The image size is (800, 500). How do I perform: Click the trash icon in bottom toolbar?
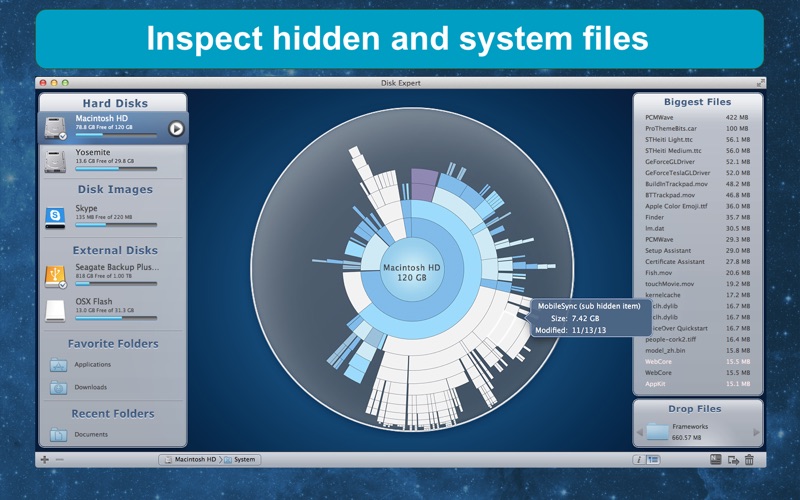pyautogui.click(x=749, y=459)
